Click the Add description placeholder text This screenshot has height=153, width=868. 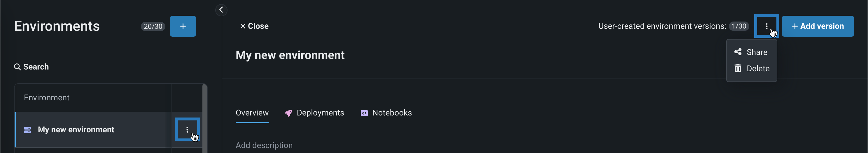tap(264, 145)
